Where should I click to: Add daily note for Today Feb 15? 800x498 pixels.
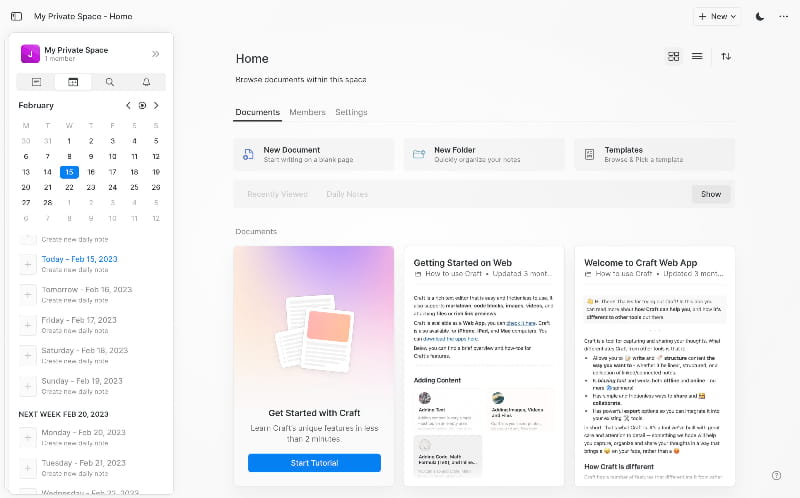pyautogui.click(x=28, y=264)
